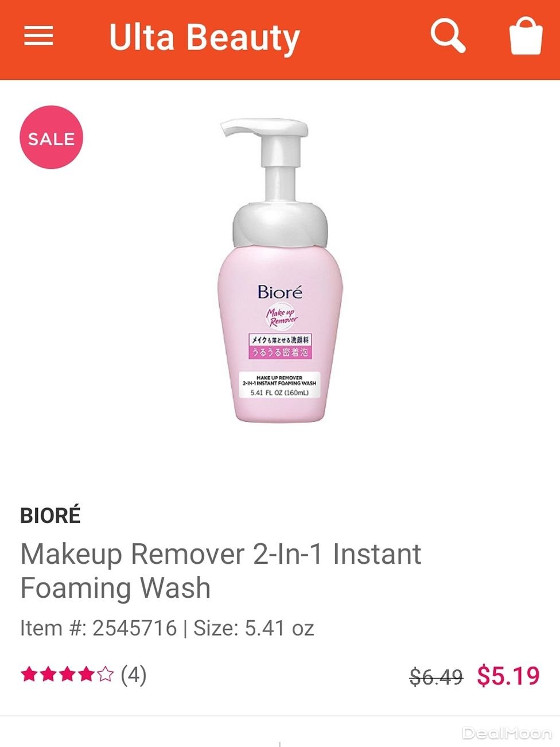Select the Makeup Remover product title
This screenshot has width=560, height=747.
coord(221,571)
